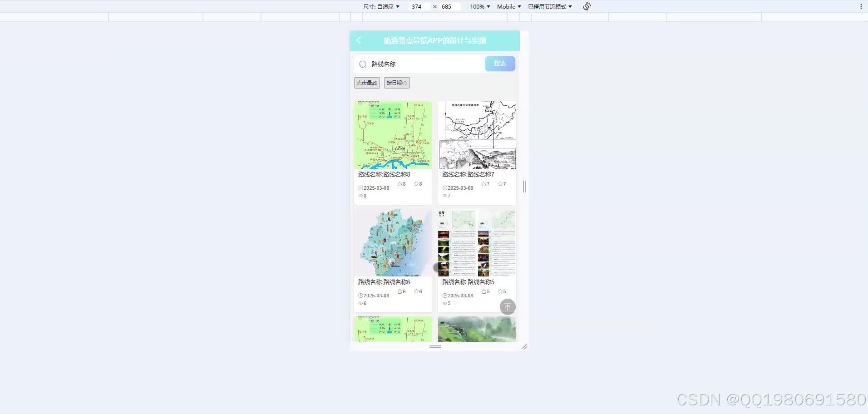This screenshot has height=414, width=868.
Task: Toggle 点击量 sorting
Action: pos(366,83)
